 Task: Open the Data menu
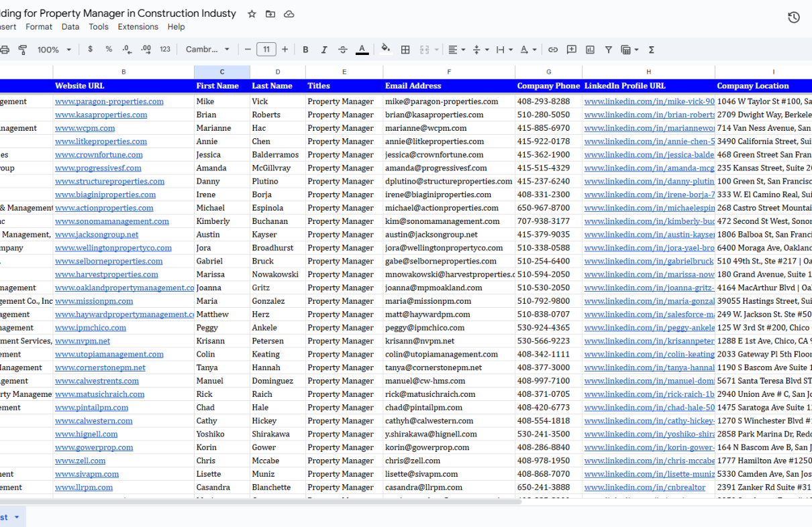click(70, 27)
